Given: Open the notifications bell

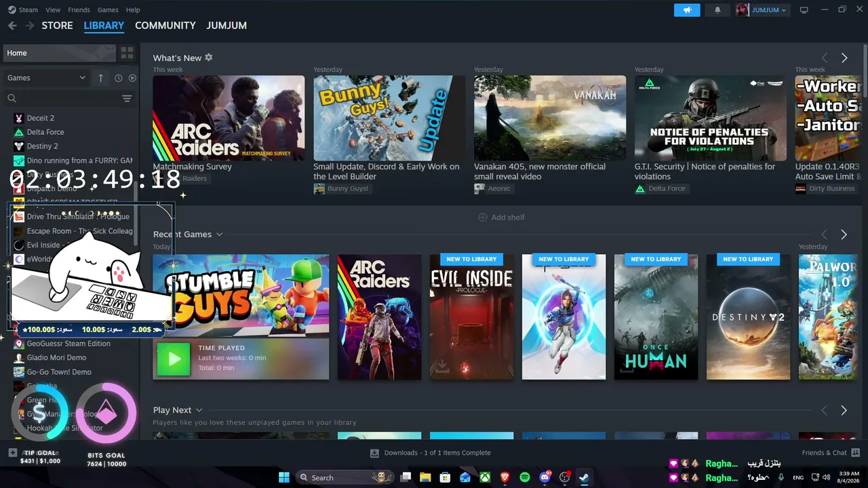Looking at the screenshot, I should point(717,10).
